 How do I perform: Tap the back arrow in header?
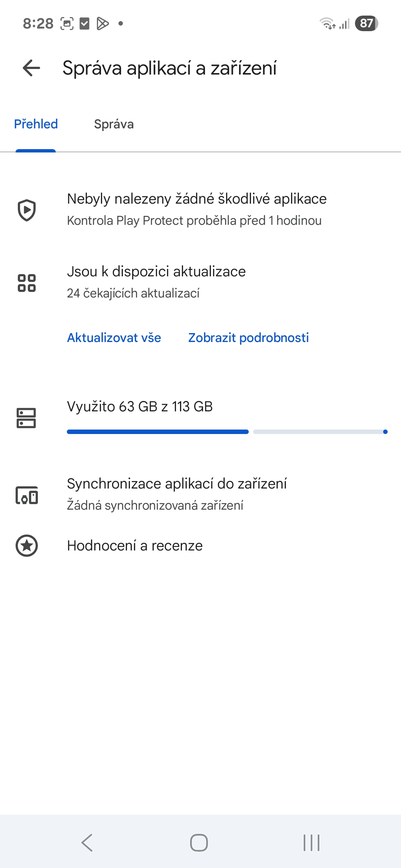coord(31,68)
